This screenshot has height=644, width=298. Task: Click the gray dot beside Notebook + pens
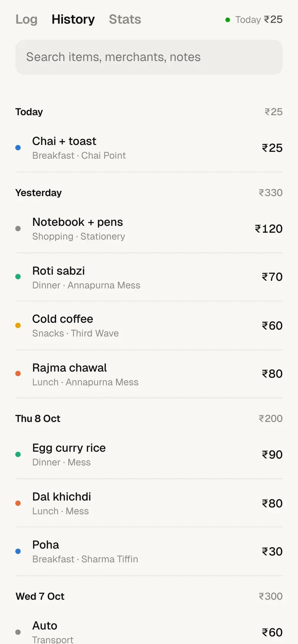[x=18, y=229]
